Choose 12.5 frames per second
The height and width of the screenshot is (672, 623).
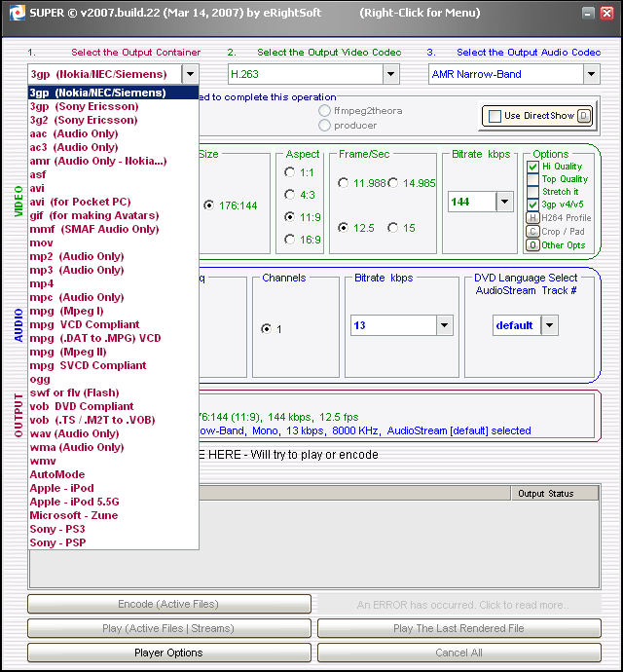(x=343, y=228)
